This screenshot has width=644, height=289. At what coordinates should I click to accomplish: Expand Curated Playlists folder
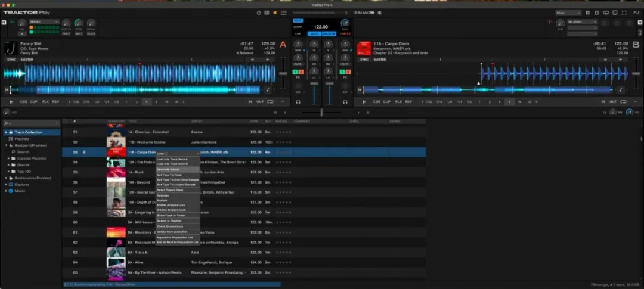tap(8, 159)
